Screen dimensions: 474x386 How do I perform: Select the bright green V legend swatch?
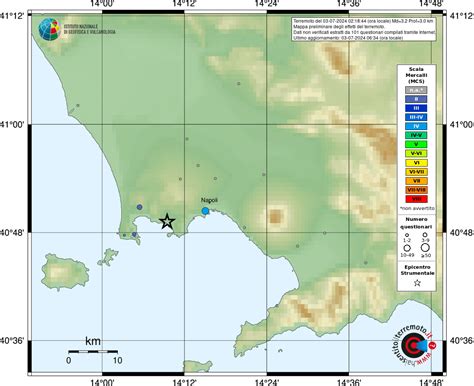click(416, 145)
